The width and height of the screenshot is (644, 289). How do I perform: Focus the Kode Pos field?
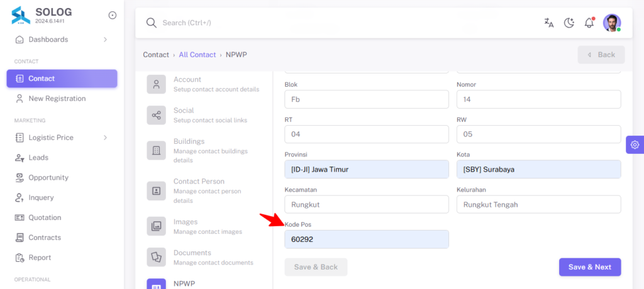pos(367,239)
